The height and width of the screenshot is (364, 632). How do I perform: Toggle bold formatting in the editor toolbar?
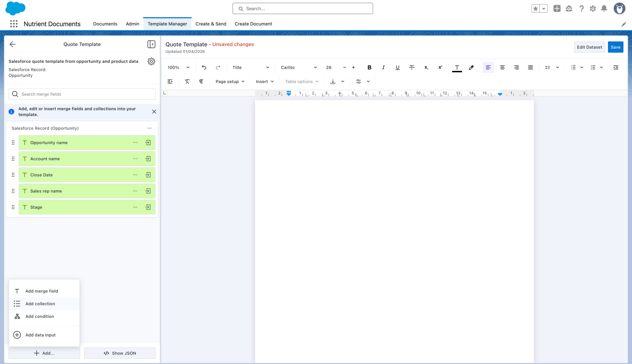pyautogui.click(x=369, y=67)
